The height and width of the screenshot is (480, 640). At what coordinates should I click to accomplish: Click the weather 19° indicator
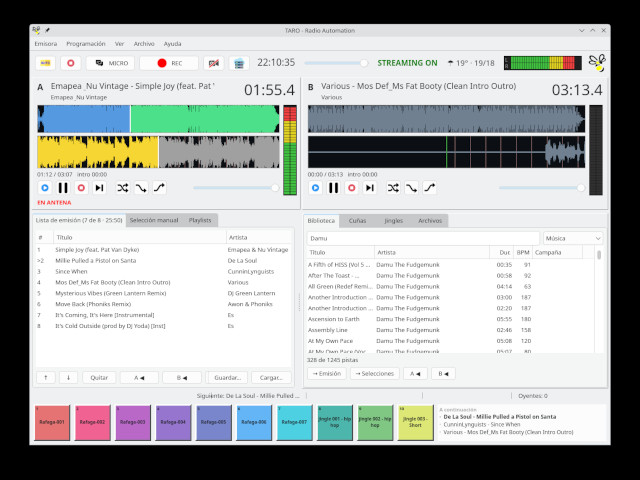pos(471,63)
